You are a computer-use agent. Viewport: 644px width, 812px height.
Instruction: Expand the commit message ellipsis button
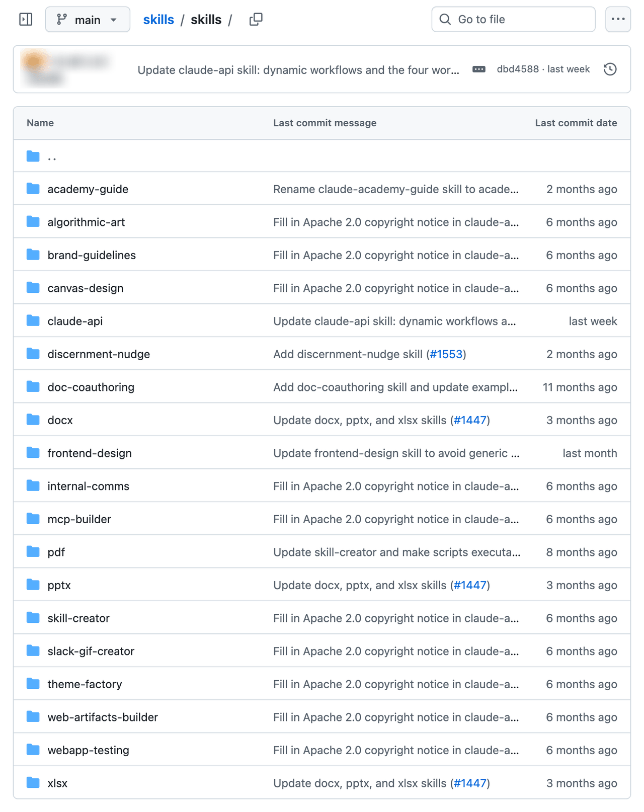click(479, 69)
